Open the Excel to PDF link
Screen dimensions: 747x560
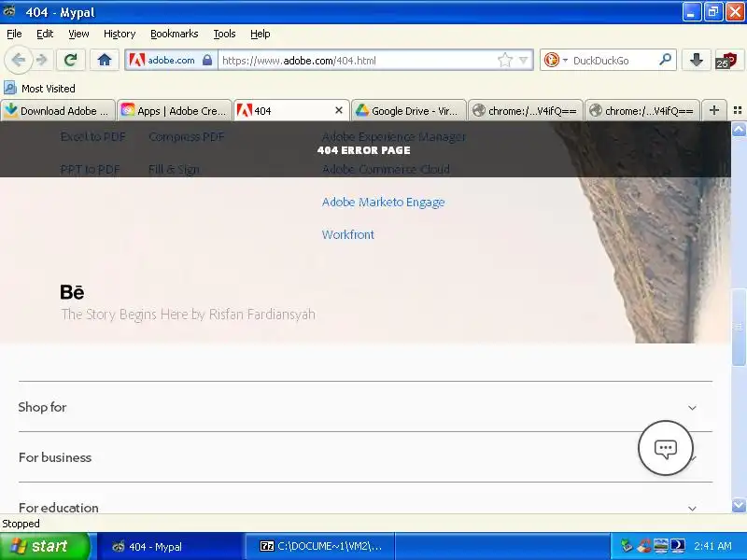coord(92,136)
